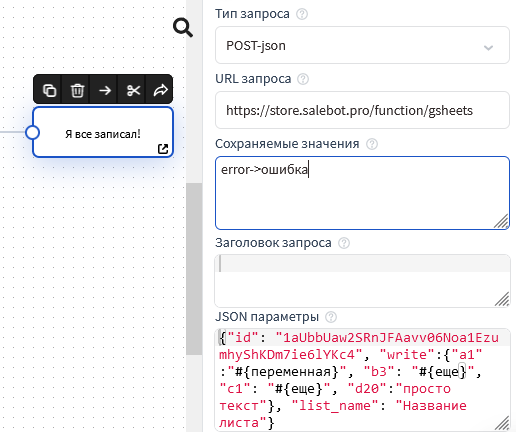The image size is (516, 432).
Task: Cut the block with the scissors icon
Action: tap(133, 90)
